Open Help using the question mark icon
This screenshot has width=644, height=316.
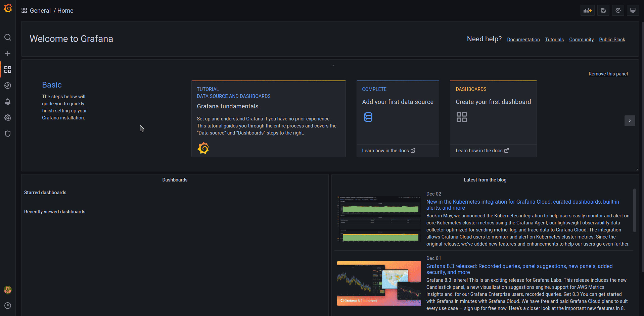[8, 306]
